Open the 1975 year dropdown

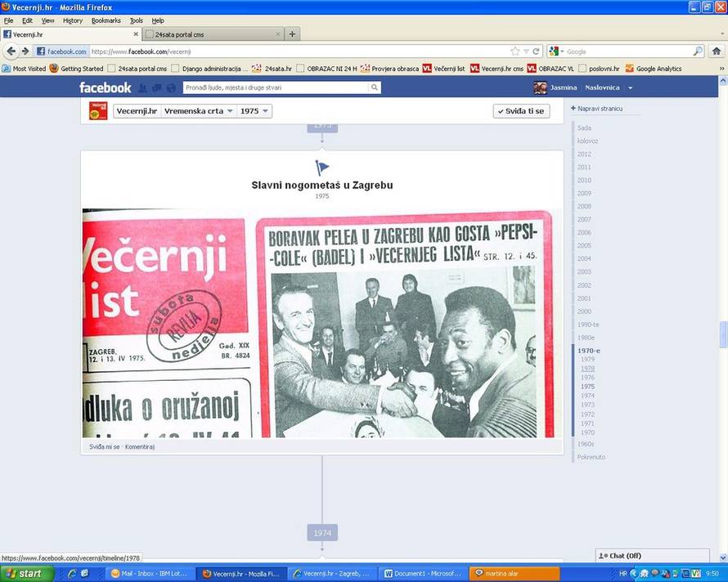pyautogui.click(x=254, y=110)
